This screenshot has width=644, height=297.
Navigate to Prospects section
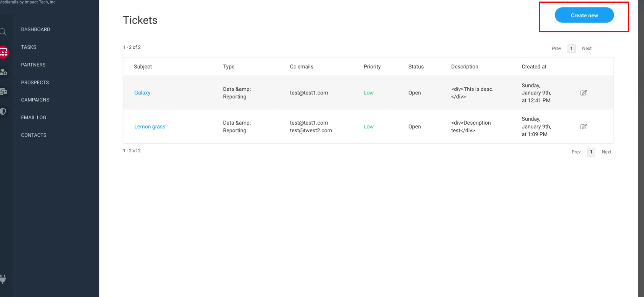[35, 83]
